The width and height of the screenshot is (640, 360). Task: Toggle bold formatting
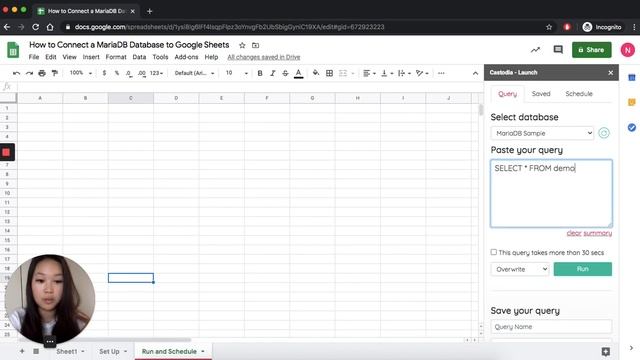[x=260, y=73]
